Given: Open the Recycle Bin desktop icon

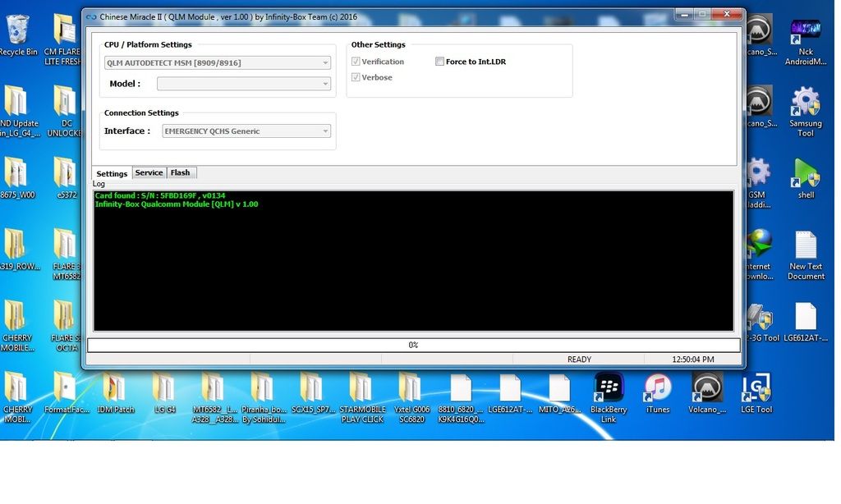Looking at the screenshot, I should (18, 34).
